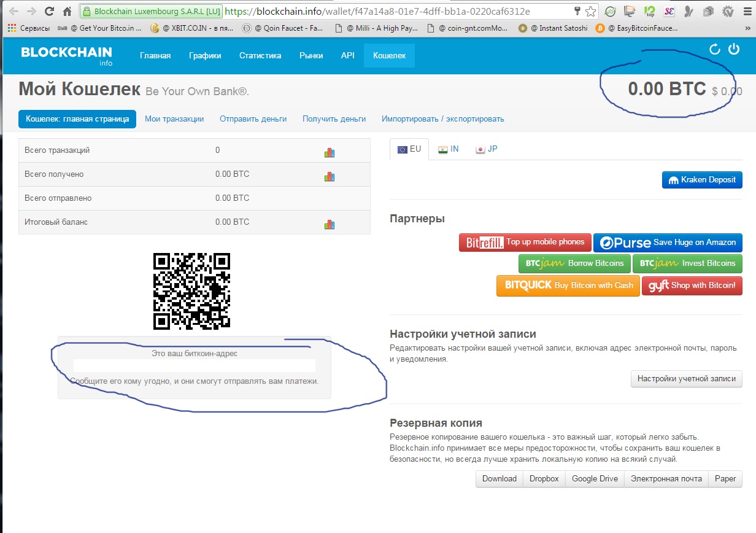
Task: Open Рынки in the top navigation
Action: click(x=311, y=55)
